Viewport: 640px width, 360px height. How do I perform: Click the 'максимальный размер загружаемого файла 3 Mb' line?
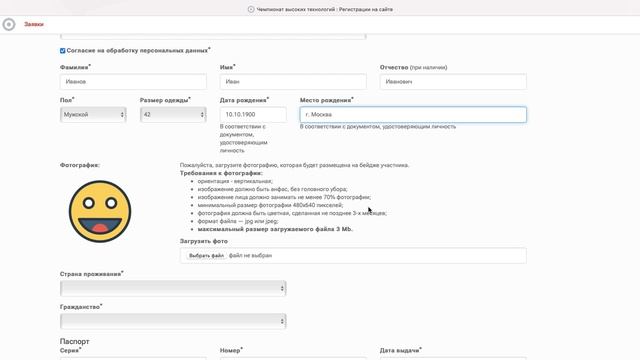point(275,229)
